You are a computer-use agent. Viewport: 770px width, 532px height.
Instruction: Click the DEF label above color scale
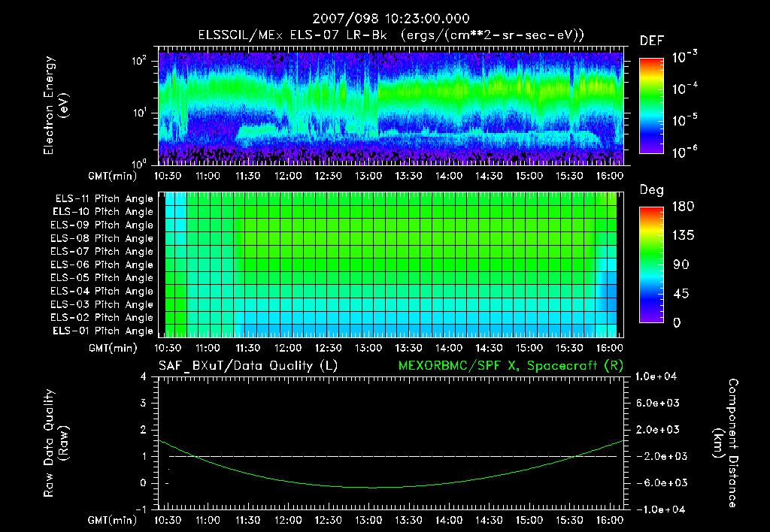pos(652,41)
